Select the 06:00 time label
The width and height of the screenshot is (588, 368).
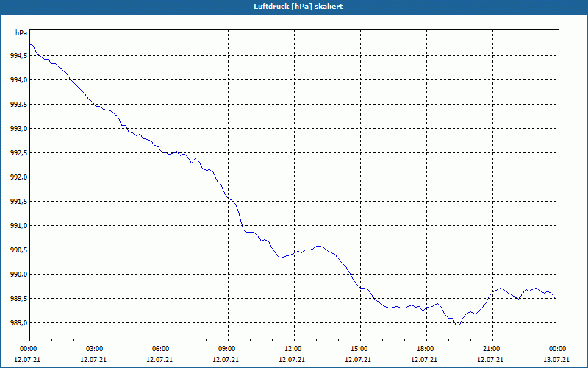tap(162, 349)
